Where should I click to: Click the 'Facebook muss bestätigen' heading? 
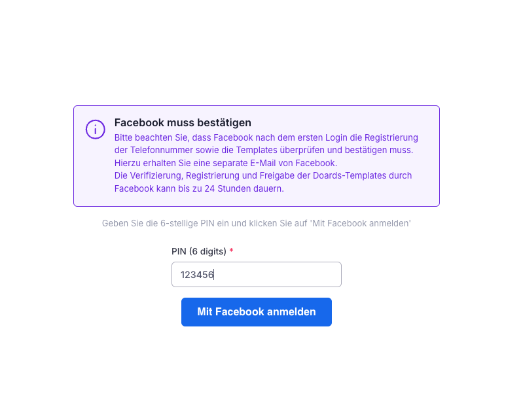pyautogui.click(x=183, y=122)
